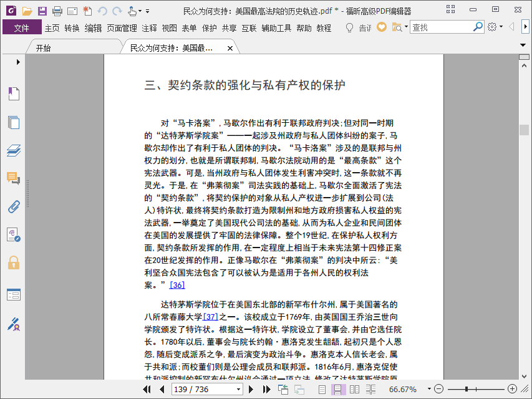Close the 民众为何支持 document tab
The height and width of the screenshot is (399, 532).
tap(230, 48)
